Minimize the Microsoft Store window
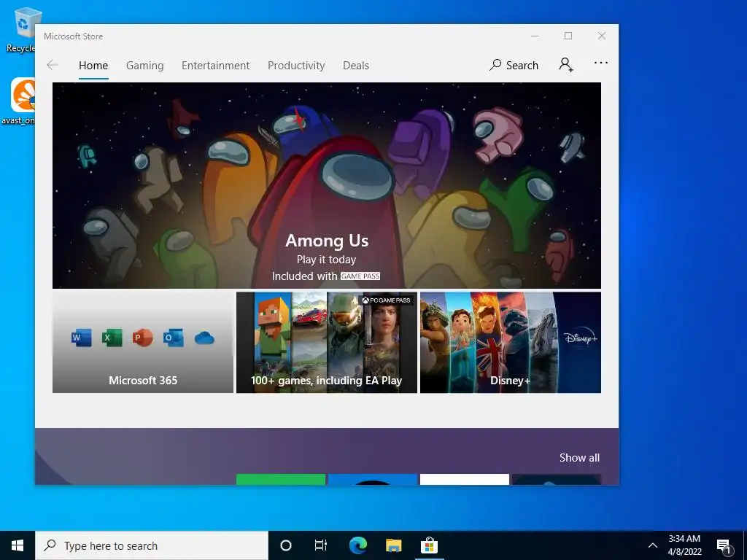The width and height of the screenshot is (747, 560). tap(535, 36)
